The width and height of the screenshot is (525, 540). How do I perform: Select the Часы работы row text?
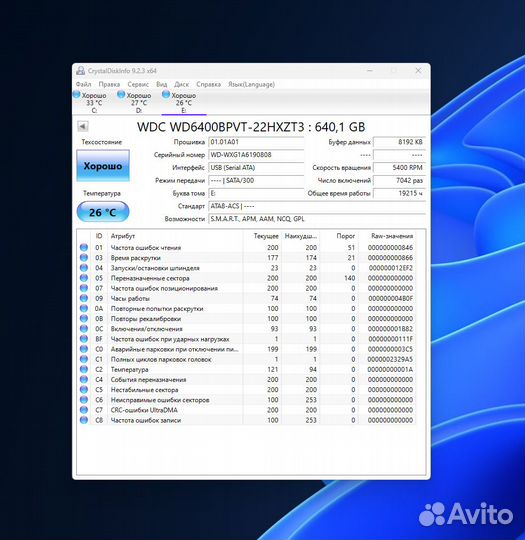coord(130,299)
